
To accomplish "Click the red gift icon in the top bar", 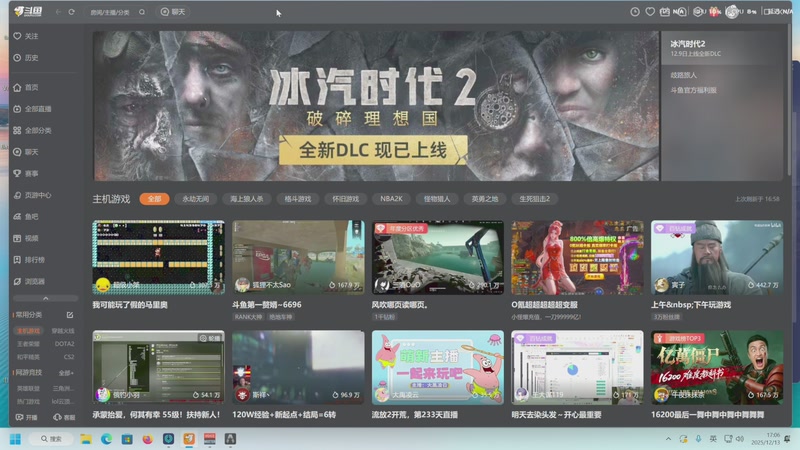I will tap(715, 11).
